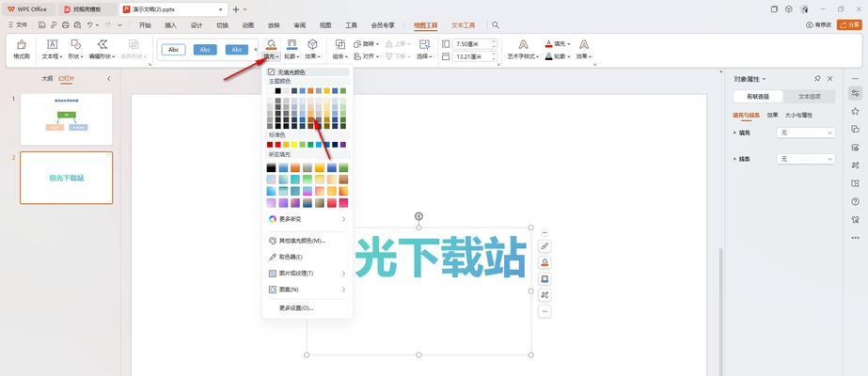This screenshot has height=376, width=868.
Task: Open the 文本工具 ribbon tab
Action: click(464, 24)
